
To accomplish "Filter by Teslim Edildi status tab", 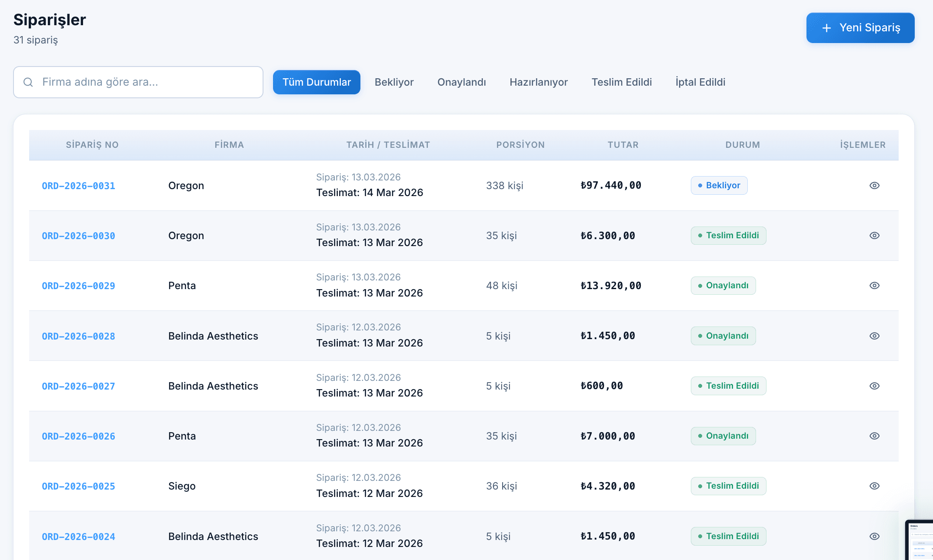I will tap(621, 82).
